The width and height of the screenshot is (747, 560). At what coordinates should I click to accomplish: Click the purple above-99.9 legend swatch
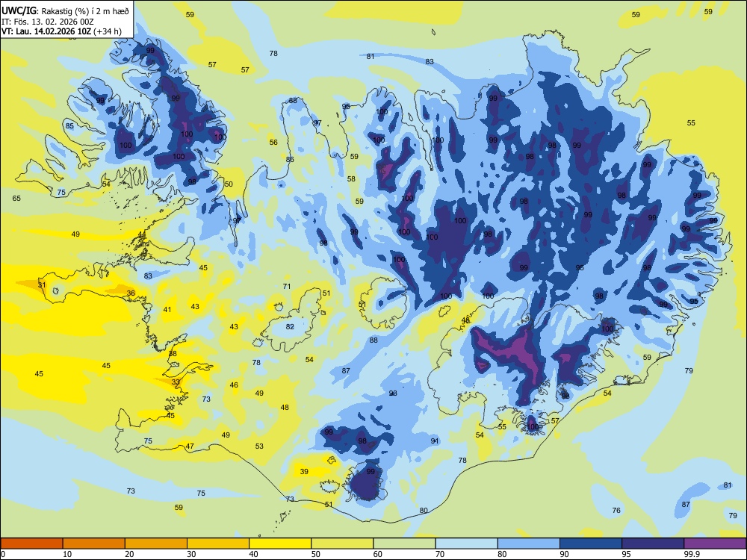tap(715, 544)
